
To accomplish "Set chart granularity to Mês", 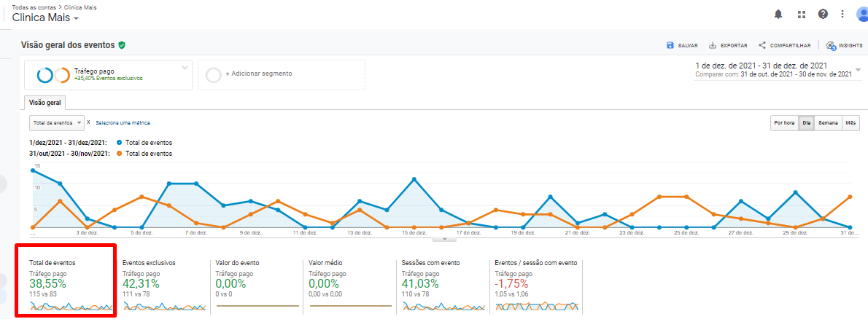I will coord(850,123).
